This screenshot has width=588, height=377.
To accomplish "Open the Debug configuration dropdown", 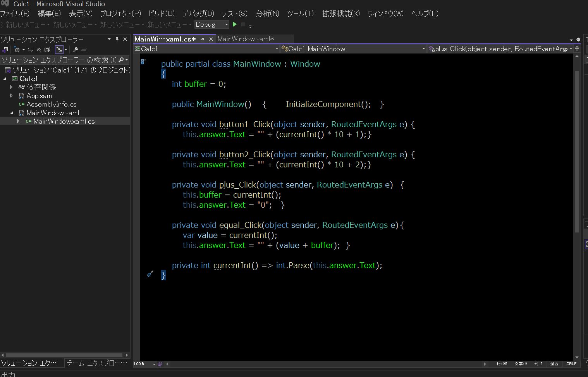I will pos(211,24).
